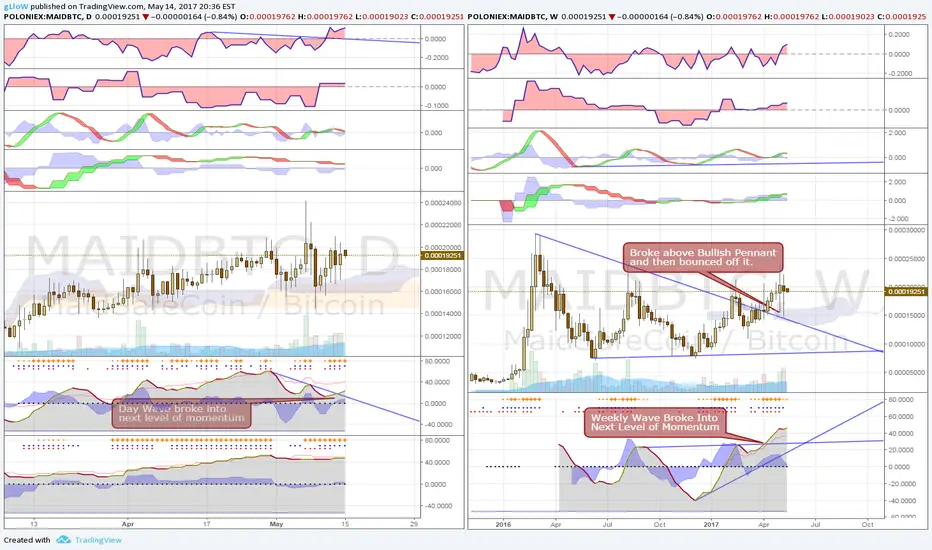Viewport: 932px width, 550px height.
Task: Click the 'May' label on daily time axis
Action: [276, 524]
